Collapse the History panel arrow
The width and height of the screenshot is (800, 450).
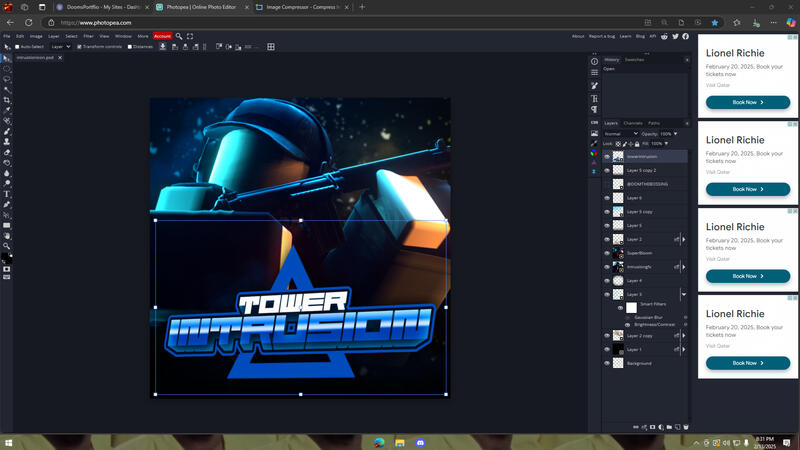click(x=687, y=60)
